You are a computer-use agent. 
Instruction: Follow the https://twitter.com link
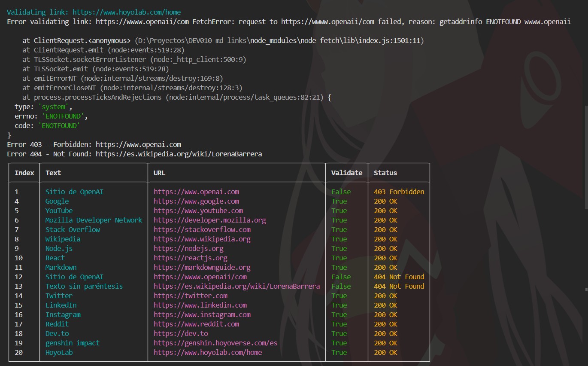[191, 296]
